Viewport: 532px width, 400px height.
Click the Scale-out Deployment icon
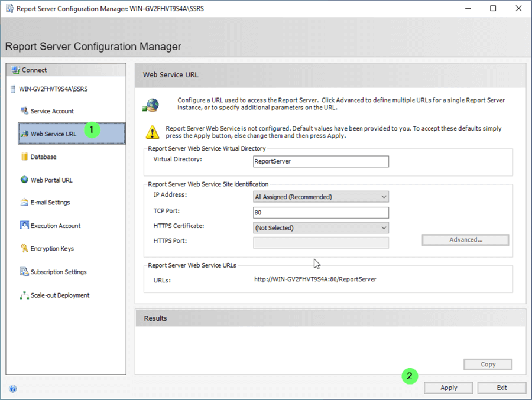[x=24, y=295]
